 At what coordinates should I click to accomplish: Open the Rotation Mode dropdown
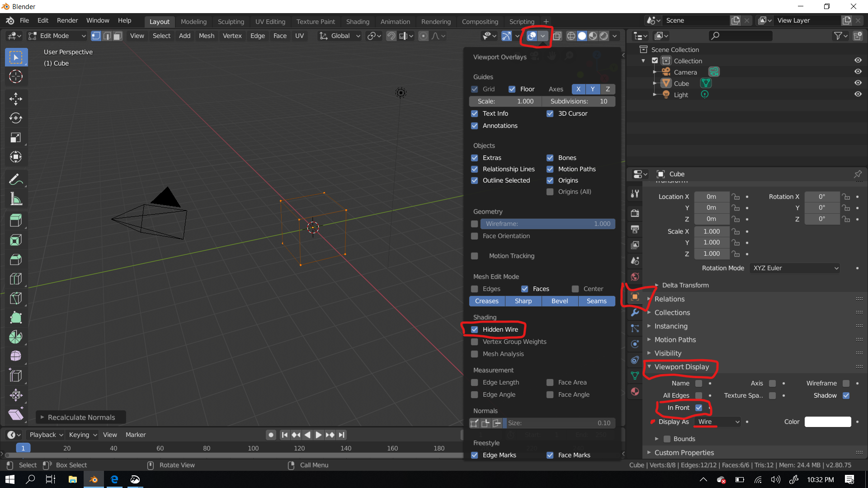[x=795, y=268]
